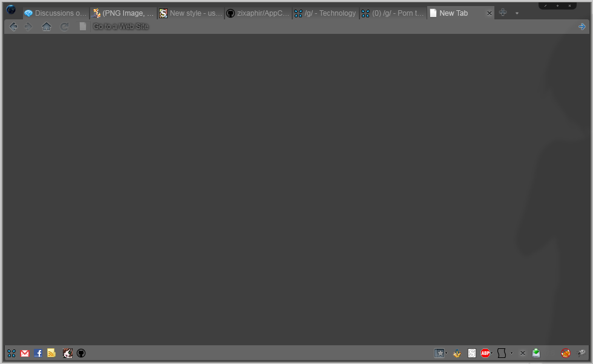Switch to the '(0) /g/ - Porn t…' tab
Image resolution: width=593 pixels, height=364 pixels.
pyautogui.click(x=393, y=13)
